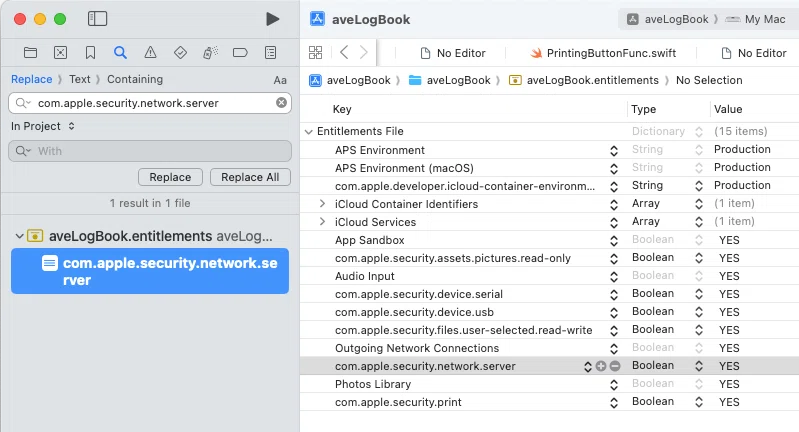Click aveLogBook.entitlements in breadcrumb
This screenshot has height=432, width=799.
tap(584, 80)
